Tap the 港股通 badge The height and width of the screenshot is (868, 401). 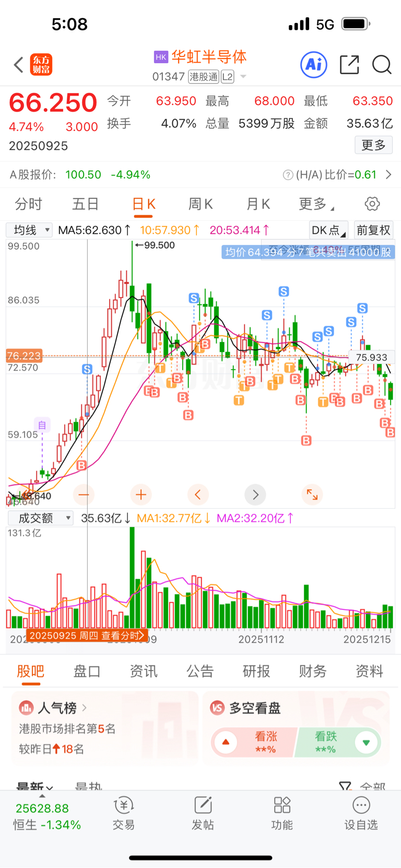point(204,77)
